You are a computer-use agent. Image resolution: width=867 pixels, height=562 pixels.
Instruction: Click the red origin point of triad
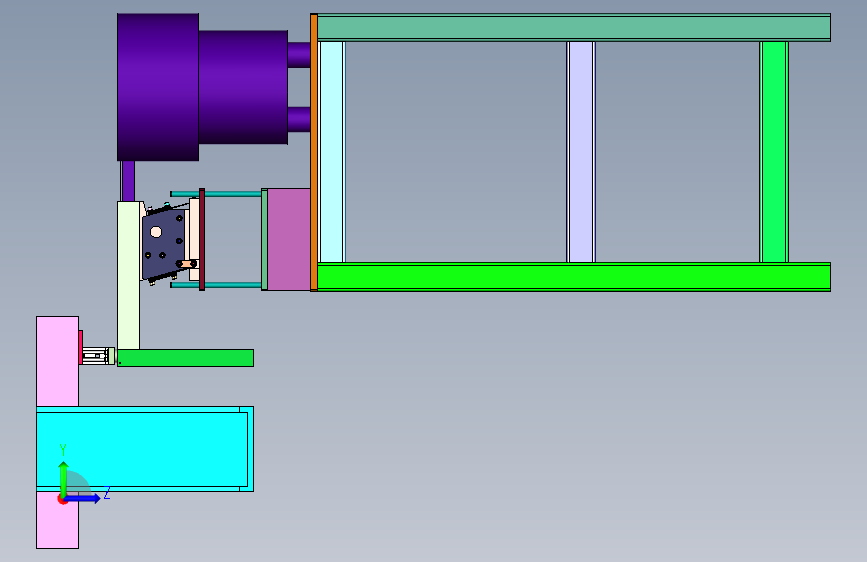coord(62,499)
